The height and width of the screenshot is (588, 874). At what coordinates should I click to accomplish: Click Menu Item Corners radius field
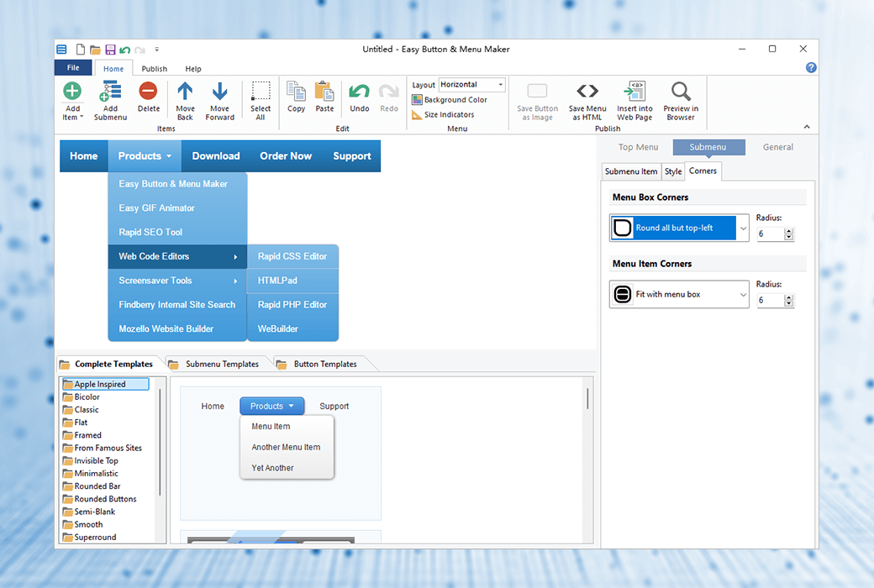point(771,301)
